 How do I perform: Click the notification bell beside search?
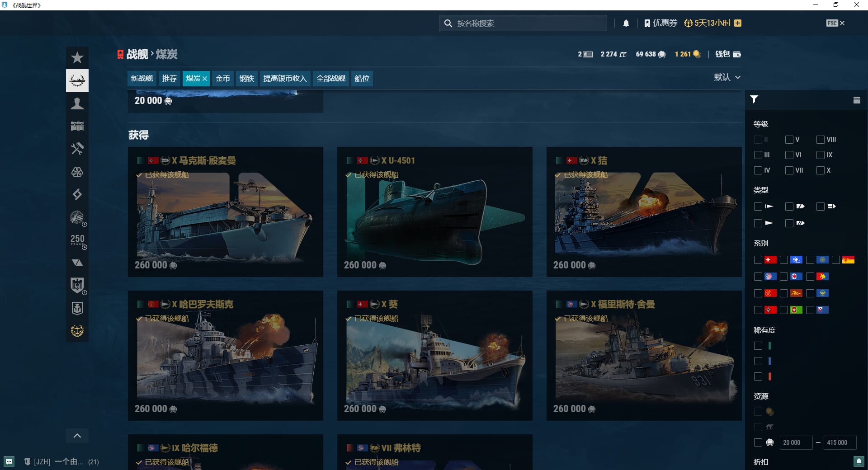(x=626, y=23)
